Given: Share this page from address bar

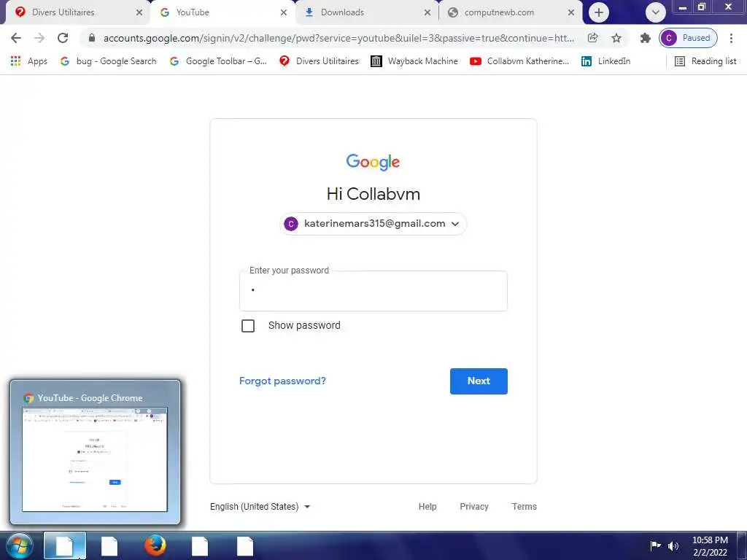Looking at the screenshot, I should coord(592,38).
